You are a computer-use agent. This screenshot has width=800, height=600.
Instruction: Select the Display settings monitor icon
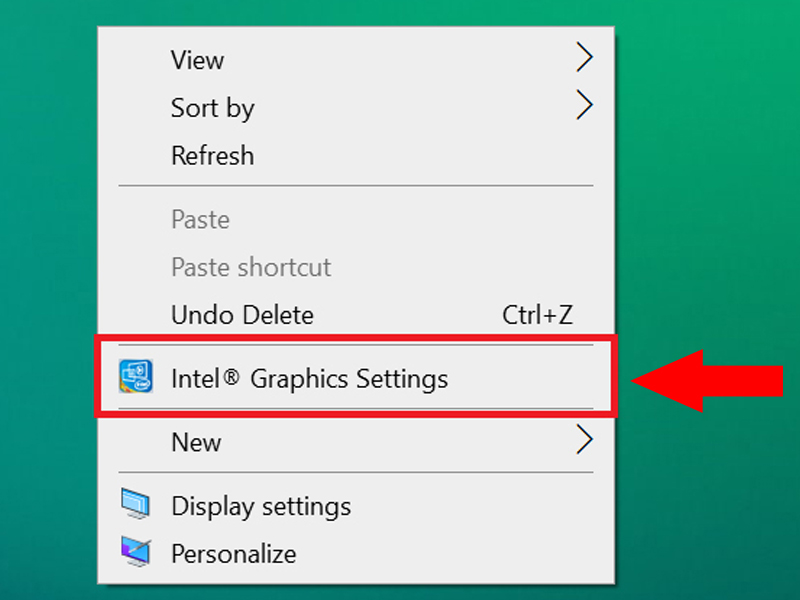pyautogui.click(x=135, y=505)
